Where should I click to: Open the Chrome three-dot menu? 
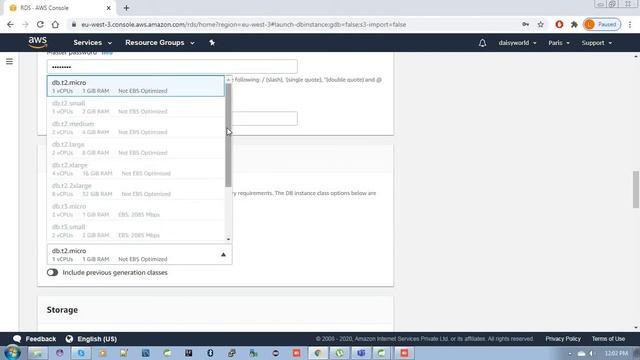(630, 24)
